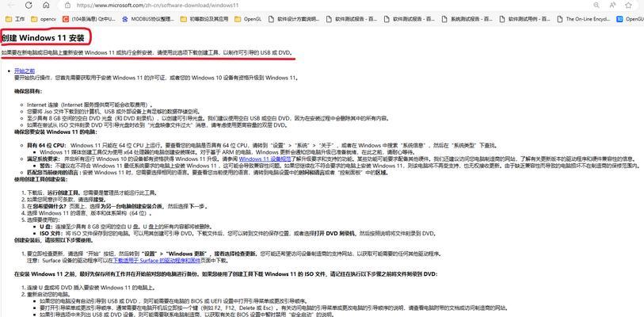Open the 软件设计方案说明 bookmark
644x317 pixels.
293,19
